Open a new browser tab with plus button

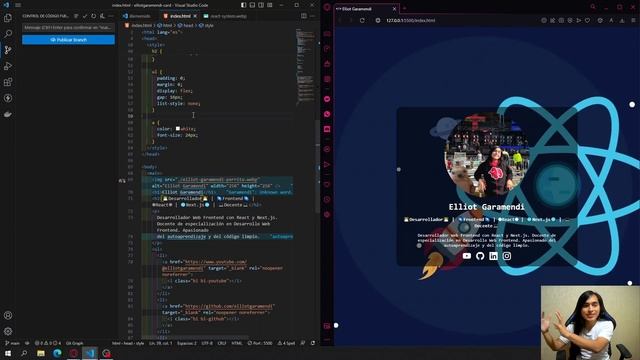coord(404,8)
